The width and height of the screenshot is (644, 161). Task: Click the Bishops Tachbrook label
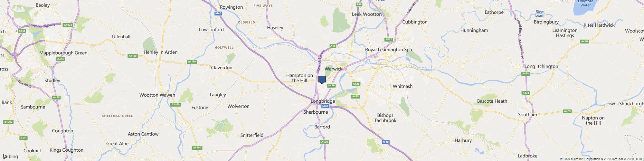coord(385,118)
